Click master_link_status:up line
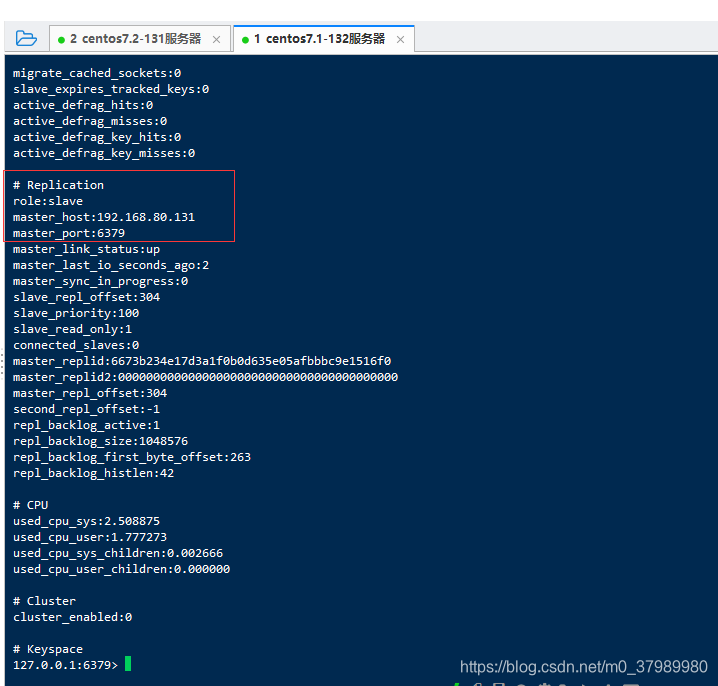The width and height of the screenshot is (718, 686). 87,249
